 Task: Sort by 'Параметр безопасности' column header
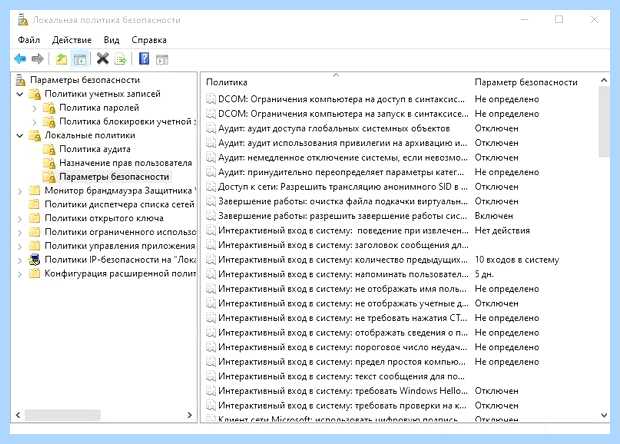tap(526, 82)
